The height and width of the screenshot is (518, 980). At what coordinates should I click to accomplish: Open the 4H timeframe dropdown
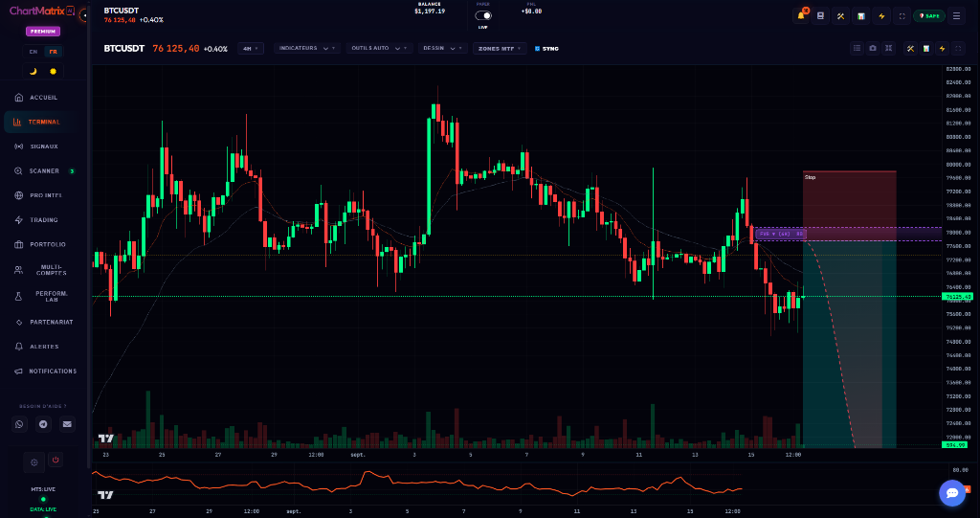coord(251,48)
